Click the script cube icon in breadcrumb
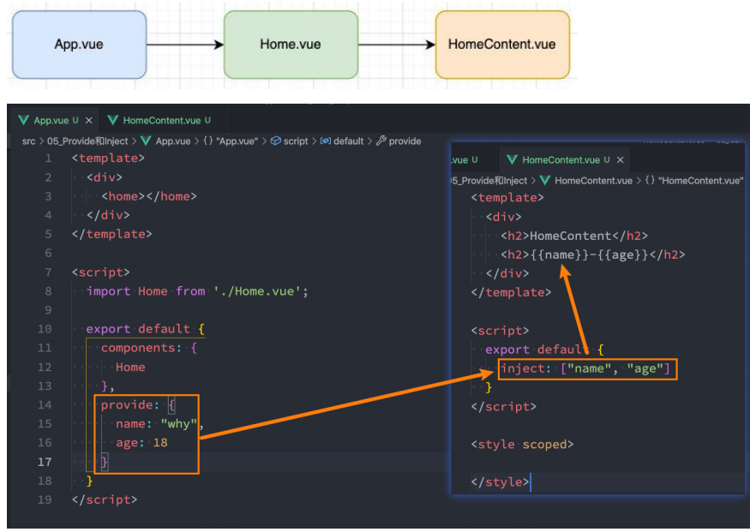This screenshot has width=756, height=532. coord(276,140)
